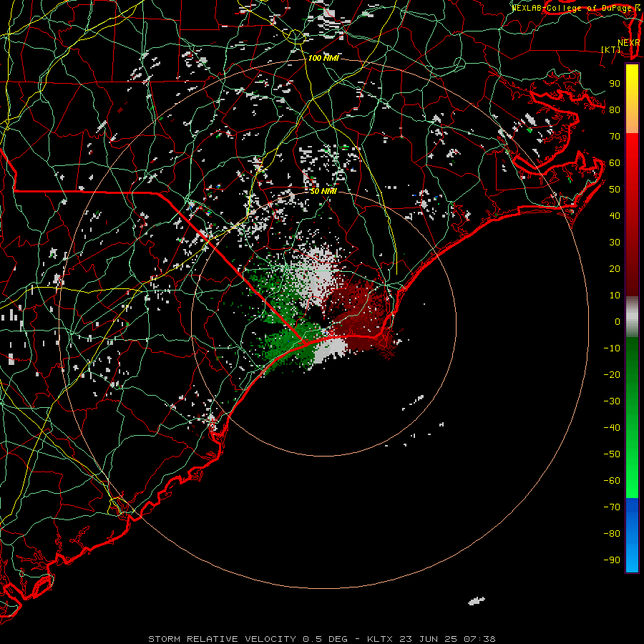Click the 50 NMI range ring label
Viewport: 644px width, 644px height.
(x=323, y=191)
